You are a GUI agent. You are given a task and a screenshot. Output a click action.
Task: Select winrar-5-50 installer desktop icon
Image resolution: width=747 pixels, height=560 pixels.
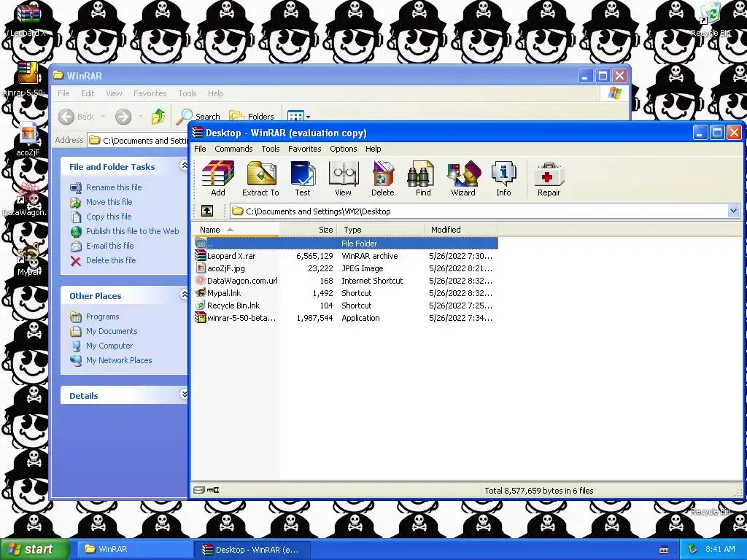(27, 79)
